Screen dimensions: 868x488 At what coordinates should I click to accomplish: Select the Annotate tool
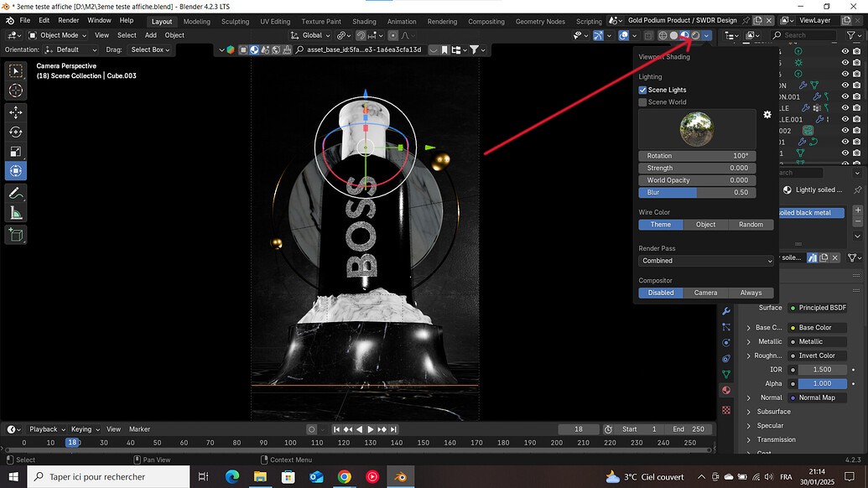[x=15, y=193]
